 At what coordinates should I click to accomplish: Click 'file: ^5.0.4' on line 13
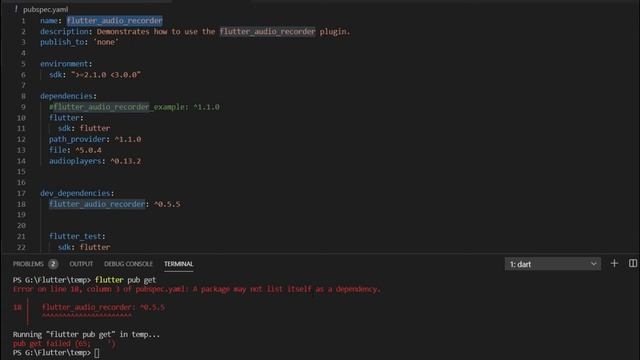coord(75,150)
